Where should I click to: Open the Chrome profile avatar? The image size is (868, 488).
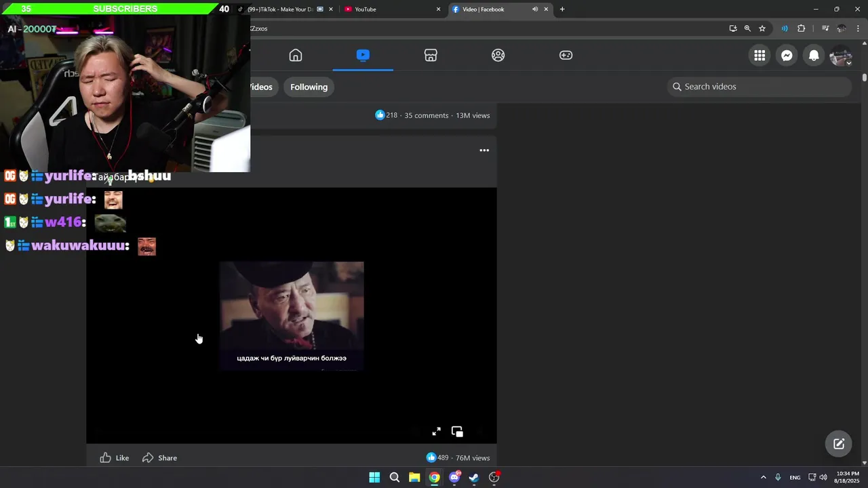pyautogui.click(x=842, y=28)
